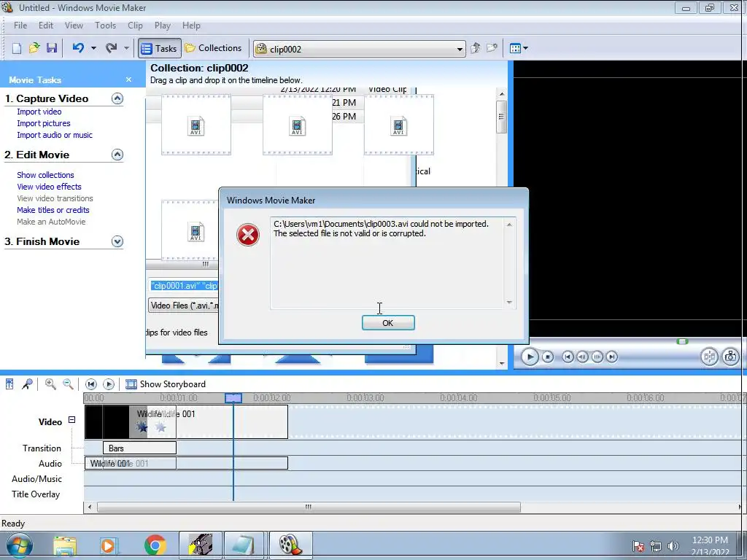This screenshot has height=560, width=747.
Task: Click the Import video link
Action: [x=39, y=112]
